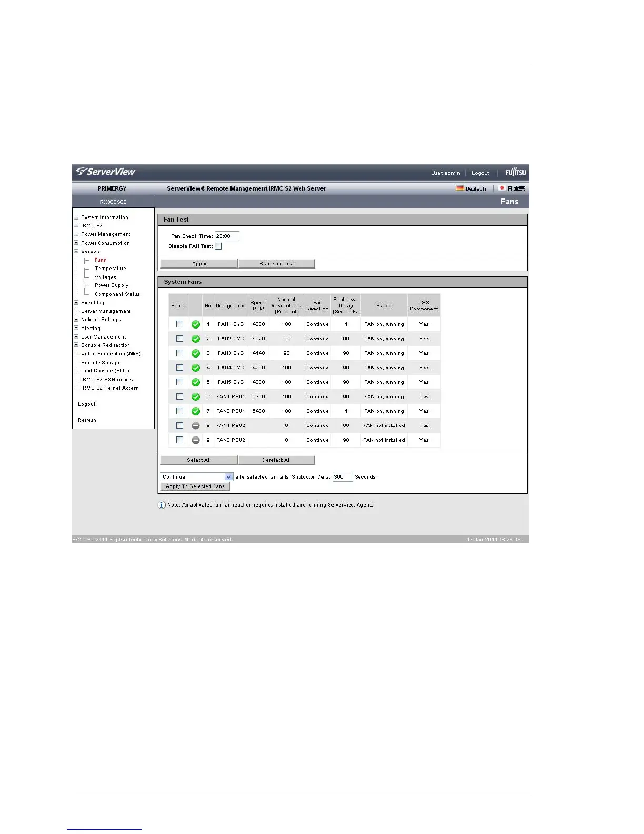The image size is (644, 834).
Task: Select the FAN2 SYS row checkbox
Action: pyautogui.click(x=179, y=339)
